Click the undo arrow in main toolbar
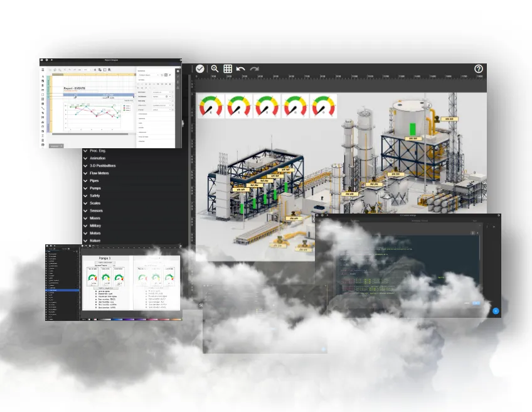The width and height of the screenshot is (532, 412). click(x=240, y=69)
